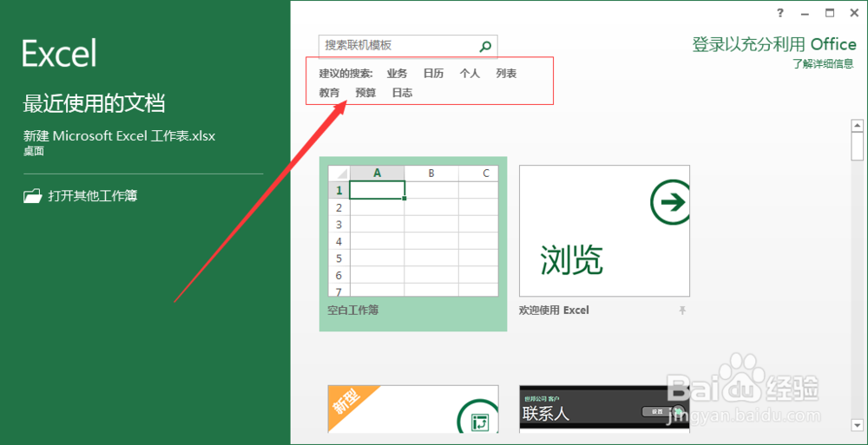The height and width of the screenshot is (445, 868).
Task: Select suggested search 预算
Action: [x=366, y=93]
